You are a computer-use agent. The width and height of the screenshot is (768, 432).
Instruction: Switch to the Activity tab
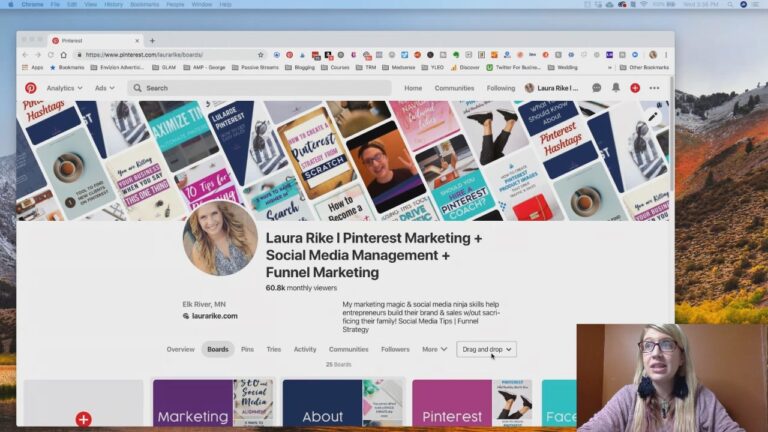pos(305,349)
